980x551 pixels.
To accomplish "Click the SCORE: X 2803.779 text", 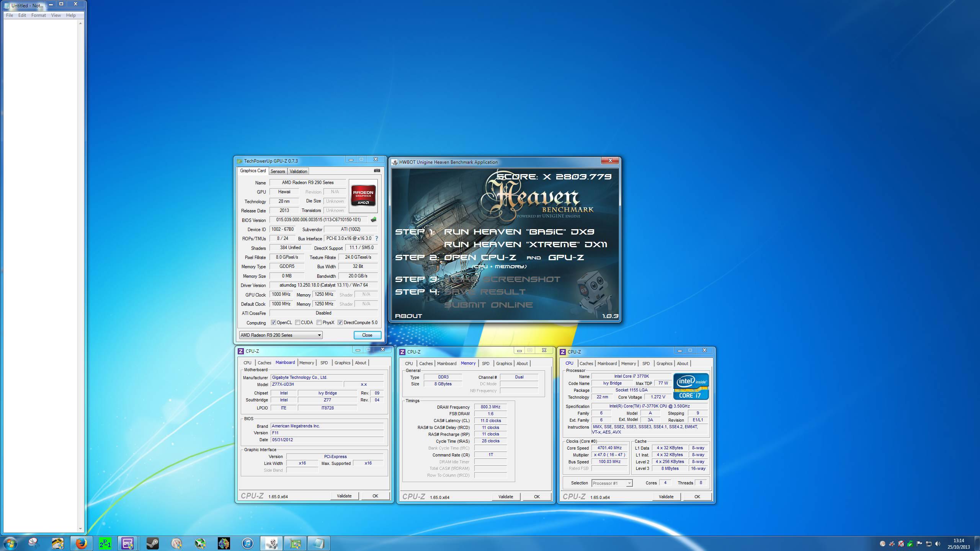I will coord(554,177).
